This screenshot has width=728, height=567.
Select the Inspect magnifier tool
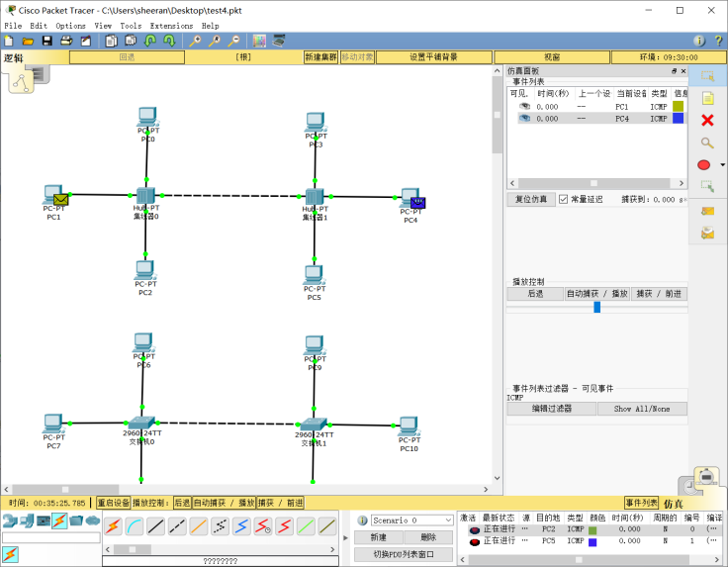coord(707,142)
